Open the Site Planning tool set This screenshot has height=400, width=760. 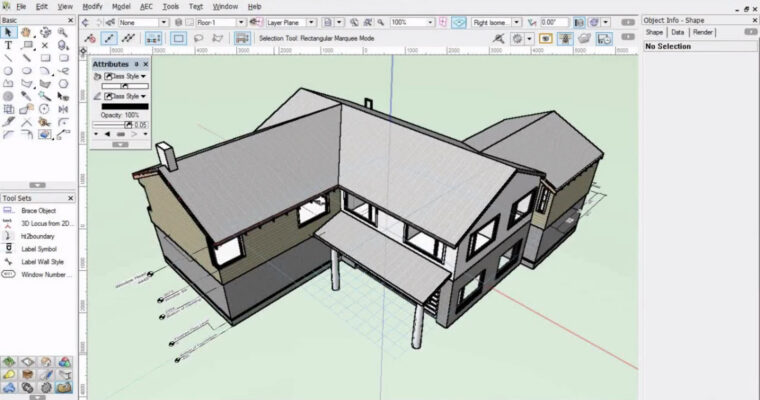coord(9,362)
